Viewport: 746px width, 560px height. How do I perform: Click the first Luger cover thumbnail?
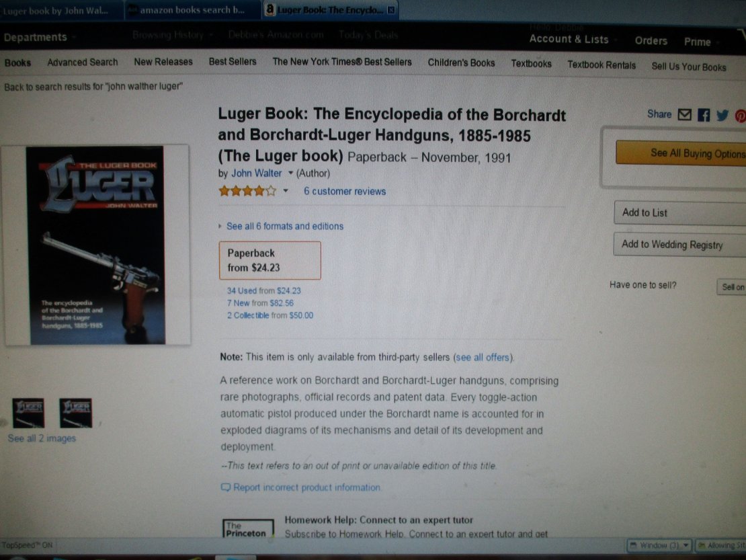[28, 413]
